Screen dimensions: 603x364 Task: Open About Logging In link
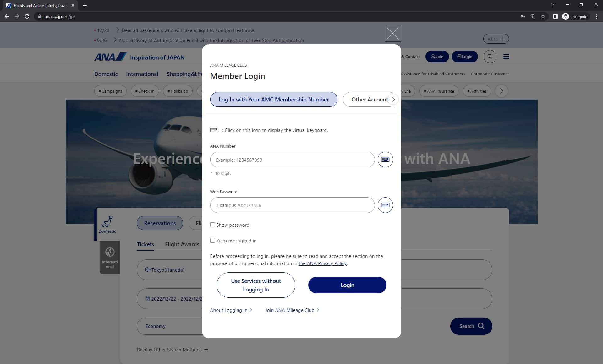tap(231, 310)
